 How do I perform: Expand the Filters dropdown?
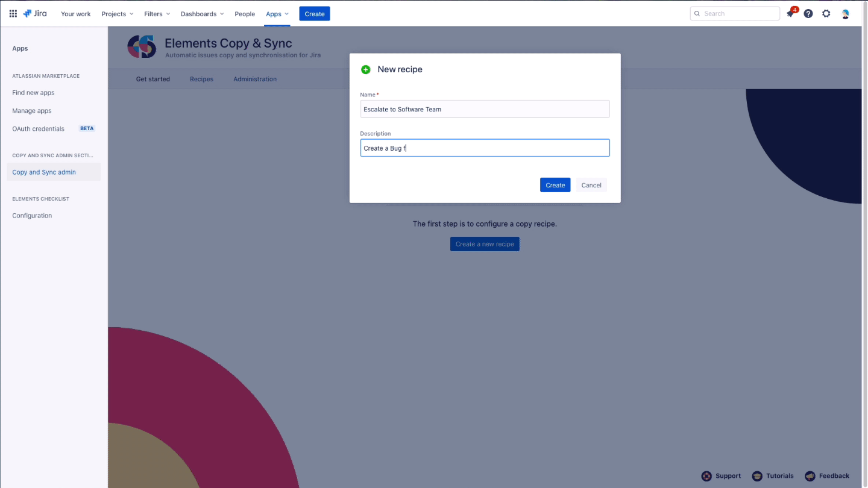[x=157, y=14]
